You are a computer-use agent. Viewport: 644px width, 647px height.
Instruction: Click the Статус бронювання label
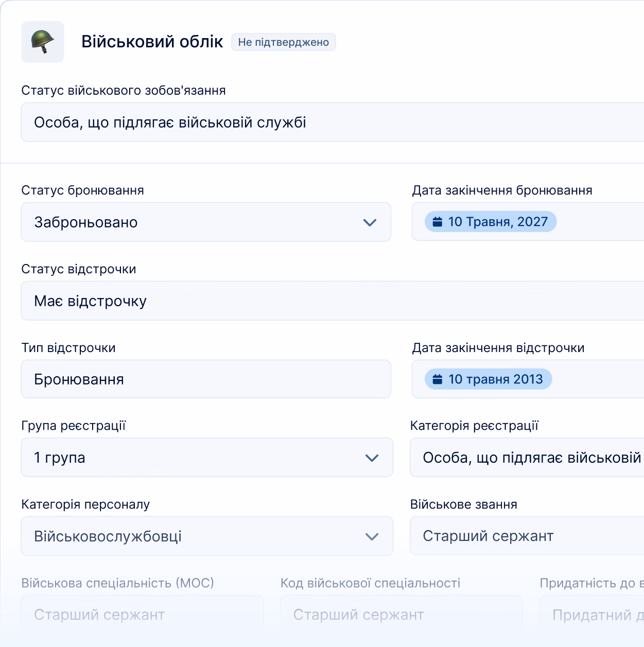(x=82, y=190)
